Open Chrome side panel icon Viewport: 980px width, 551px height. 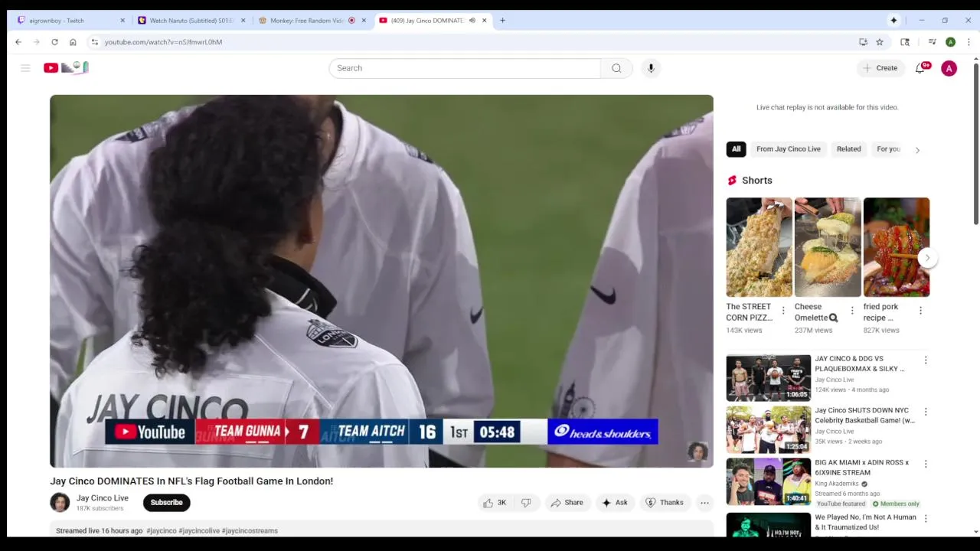coord(905,42)
